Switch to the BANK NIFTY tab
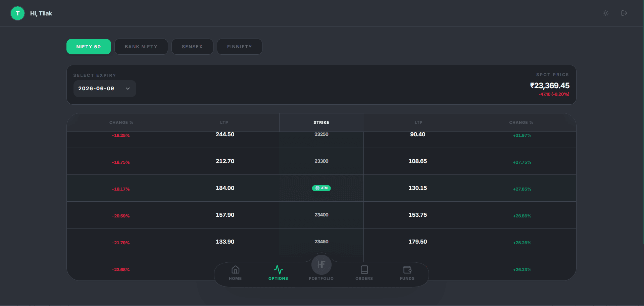Viewport: 644px width, 306px height. [x=141, y=47]
